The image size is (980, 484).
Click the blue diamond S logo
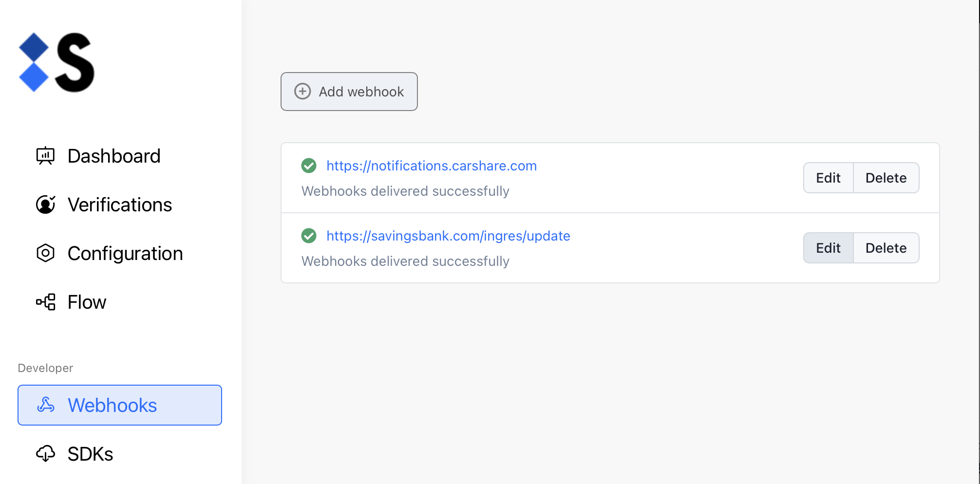[57, 62]
